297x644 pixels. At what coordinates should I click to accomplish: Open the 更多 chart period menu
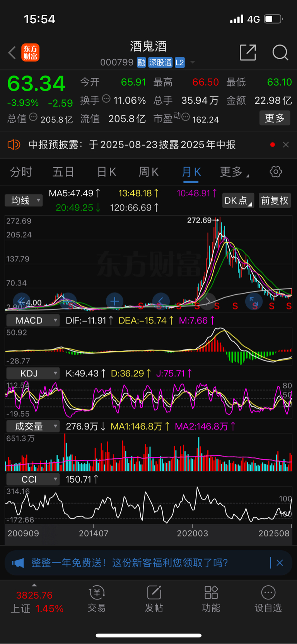[234, 172]
